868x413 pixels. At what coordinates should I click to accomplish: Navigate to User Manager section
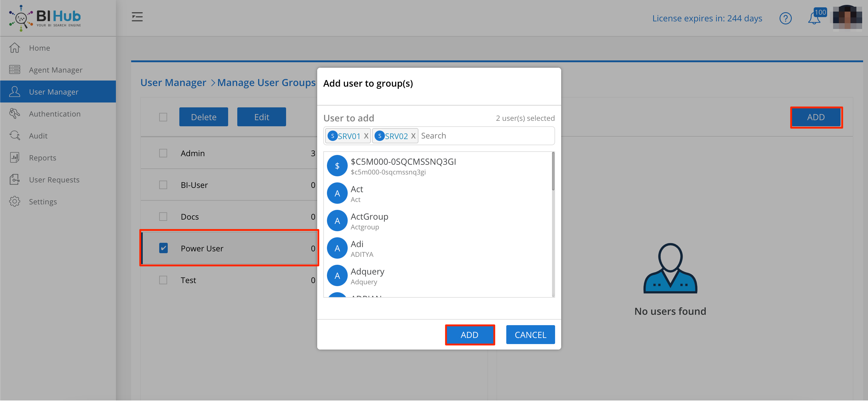coord(54,91)
